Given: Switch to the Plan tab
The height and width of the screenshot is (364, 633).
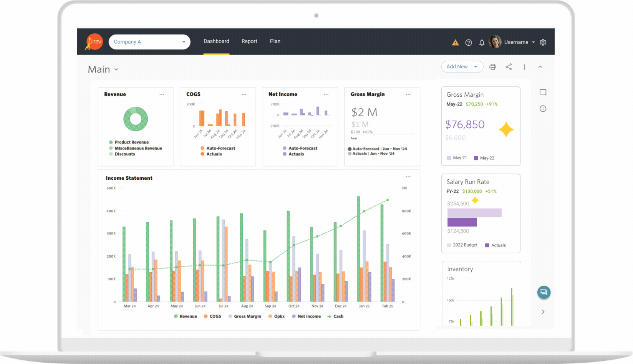Looking at the screenshot, I should click(x=275, y=41).
